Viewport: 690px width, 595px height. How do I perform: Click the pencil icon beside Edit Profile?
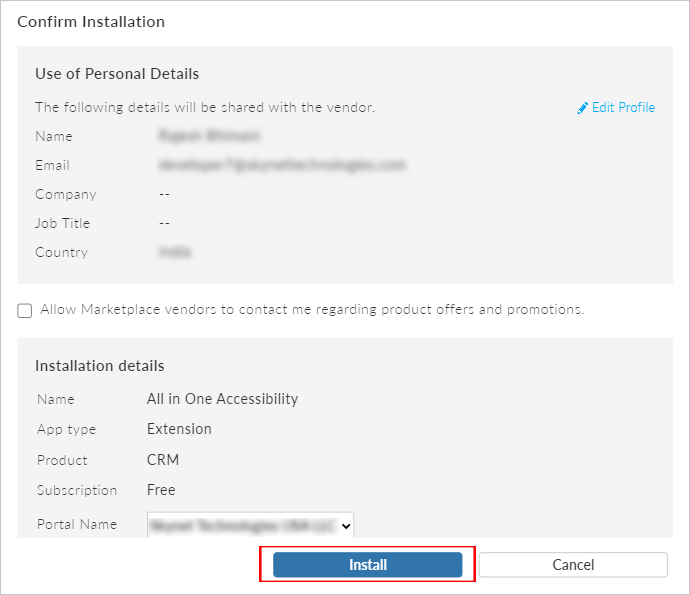tap(583, 108)
